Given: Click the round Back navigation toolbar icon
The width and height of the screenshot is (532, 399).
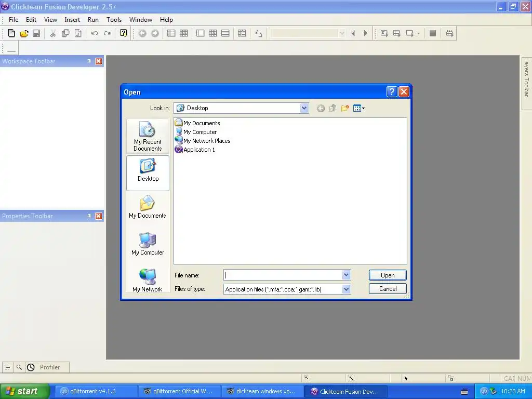Looking at the screenshot, I should click(142, 33).
